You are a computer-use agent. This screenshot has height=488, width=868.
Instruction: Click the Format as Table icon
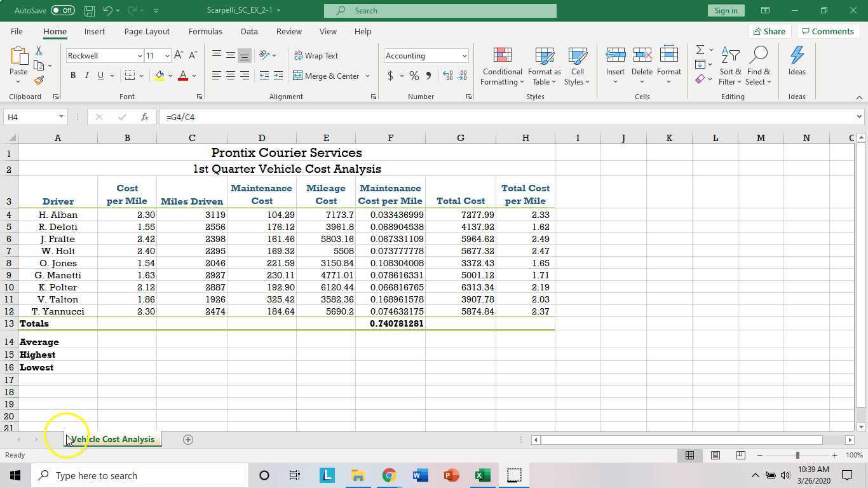(543, 65)
